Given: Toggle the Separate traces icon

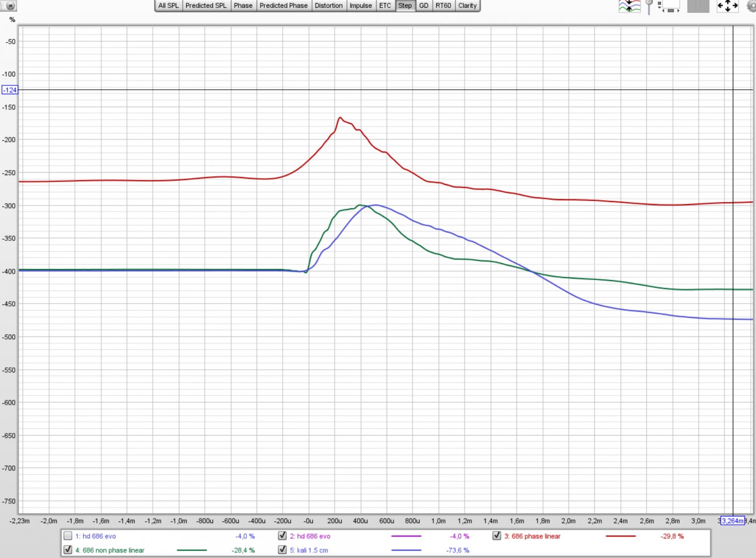Looking at the screenshot, I should tap(629, 6).
